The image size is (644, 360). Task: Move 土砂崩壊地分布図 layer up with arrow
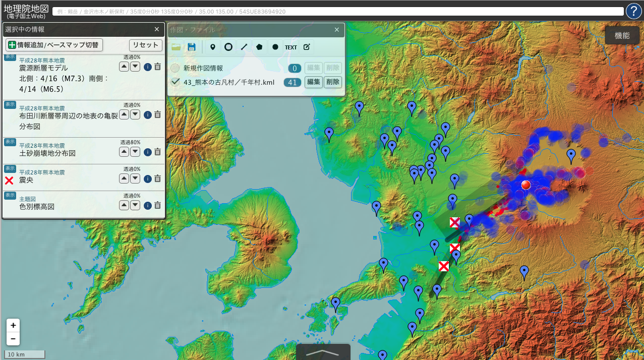coord(124,152)
